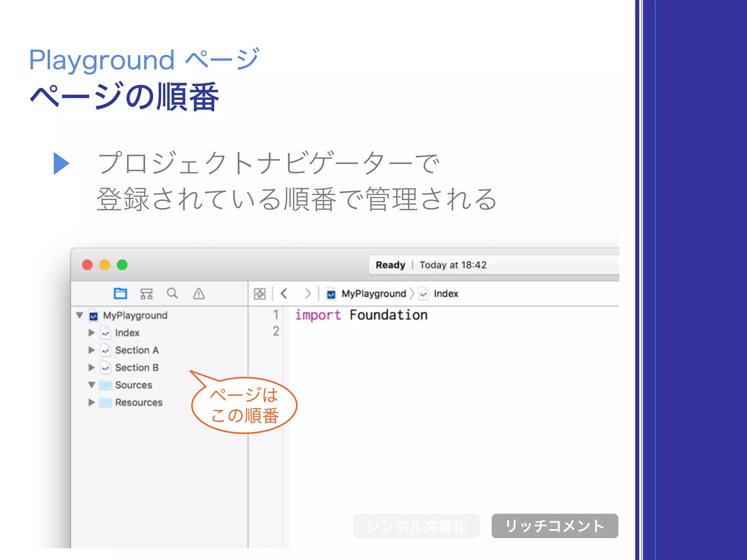Viewport: 747px width, 560px height.
Task: Open the Find navigator magnifier icon
Action: pyautogui.click(x=172, y=293)
